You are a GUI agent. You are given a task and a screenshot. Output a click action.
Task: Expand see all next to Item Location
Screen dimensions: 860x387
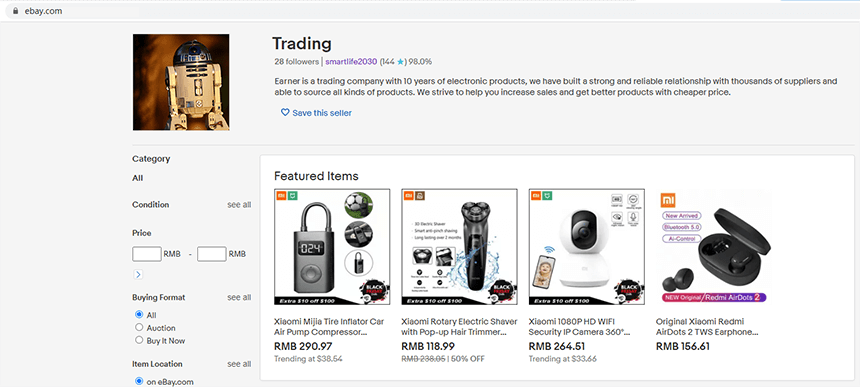(239, 364)
